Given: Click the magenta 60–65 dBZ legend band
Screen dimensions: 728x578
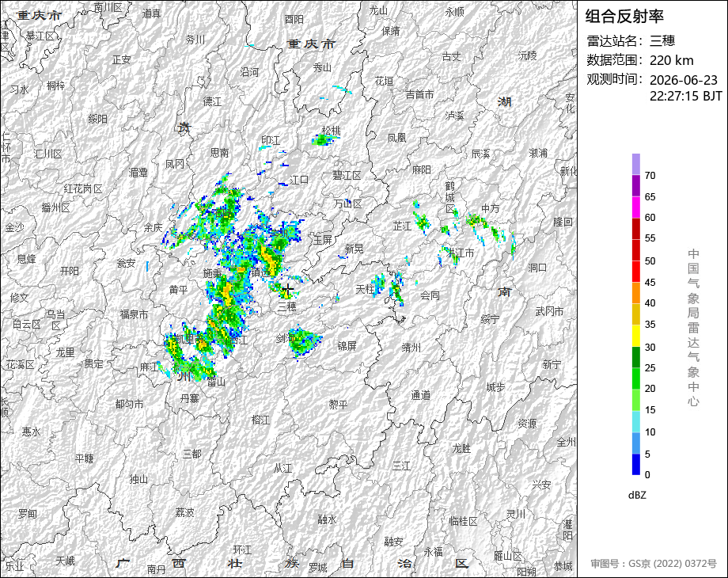Looking at the screenshot, I should (x=636, y=207).
